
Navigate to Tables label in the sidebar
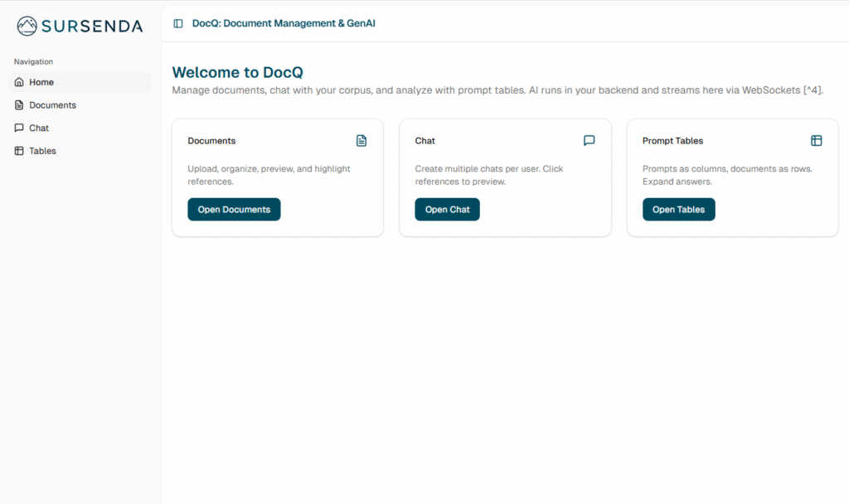coord(42,151)
